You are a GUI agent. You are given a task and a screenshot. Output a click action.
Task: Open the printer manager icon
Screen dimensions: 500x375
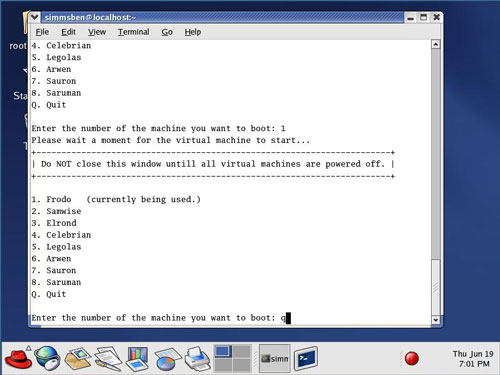coord(198,359)
